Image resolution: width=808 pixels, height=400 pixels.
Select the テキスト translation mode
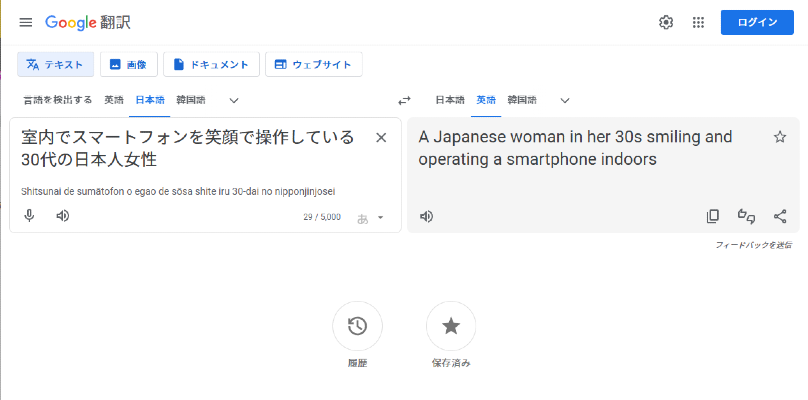click(x=56, y=64)
